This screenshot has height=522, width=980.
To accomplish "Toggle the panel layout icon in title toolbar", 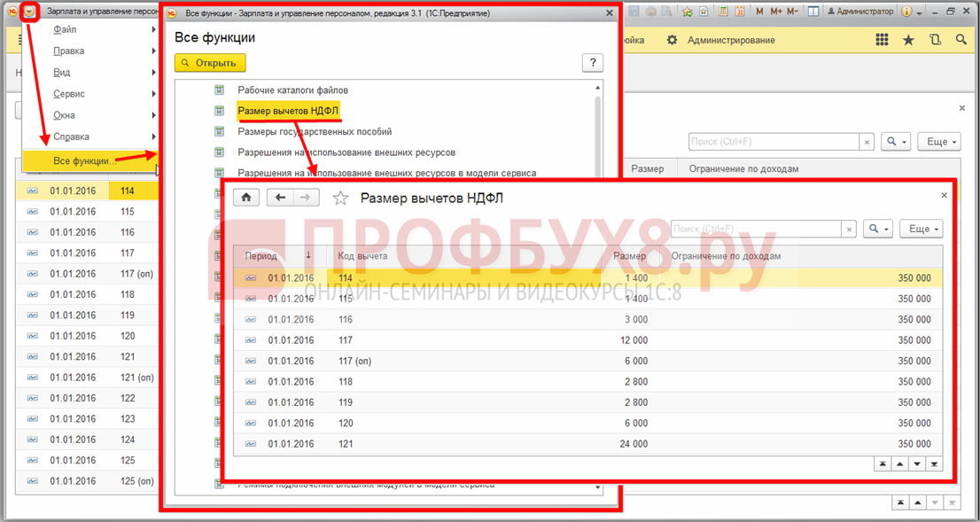I will [813, 12].
